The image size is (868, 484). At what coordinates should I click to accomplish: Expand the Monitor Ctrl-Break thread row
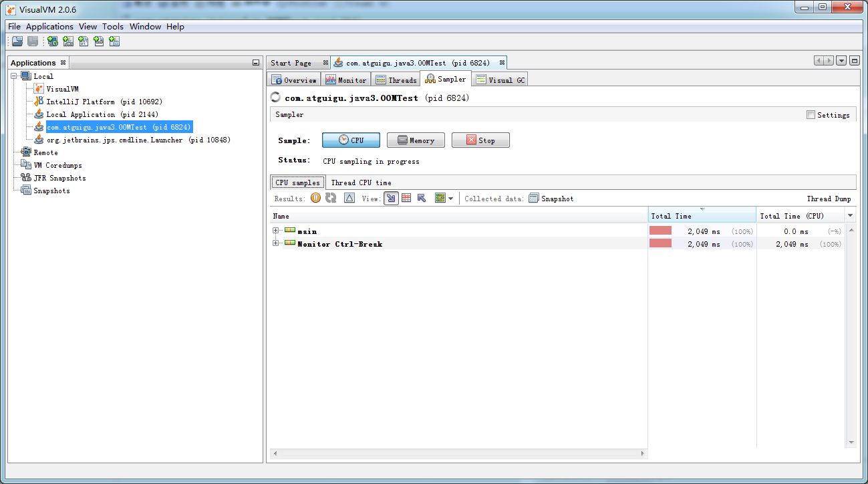point(276,243)
